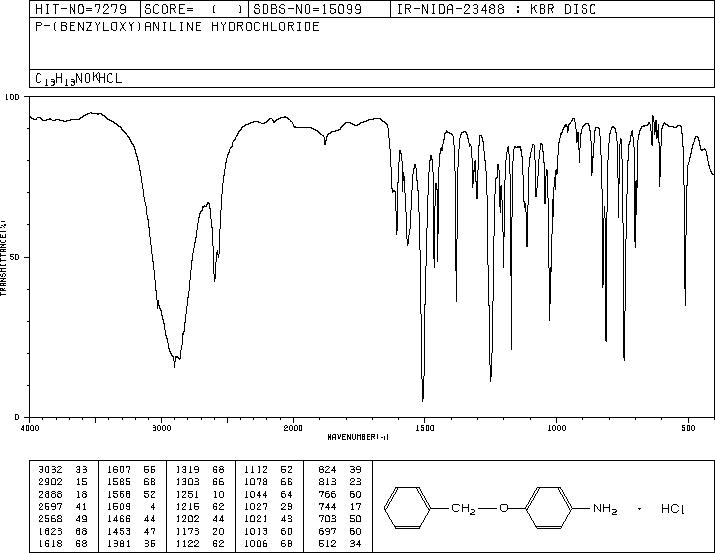
Task: Click the TRANSMITTANCE axis title
Action: point(4,258)
